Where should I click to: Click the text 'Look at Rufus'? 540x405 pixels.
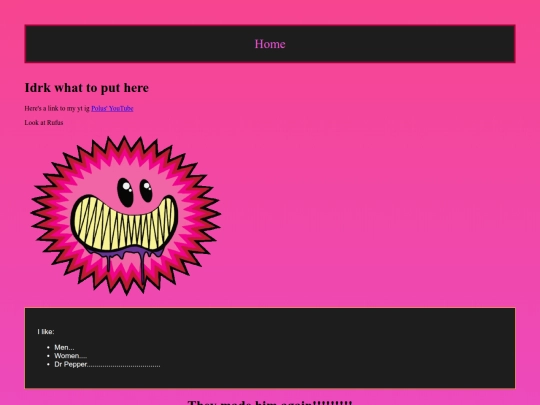point(44,123)
